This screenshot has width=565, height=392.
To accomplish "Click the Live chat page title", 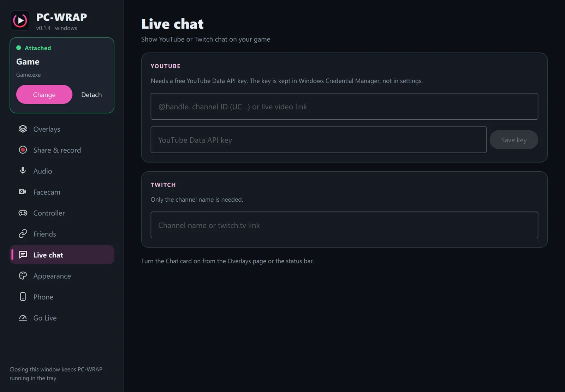I will pos(172,24).
